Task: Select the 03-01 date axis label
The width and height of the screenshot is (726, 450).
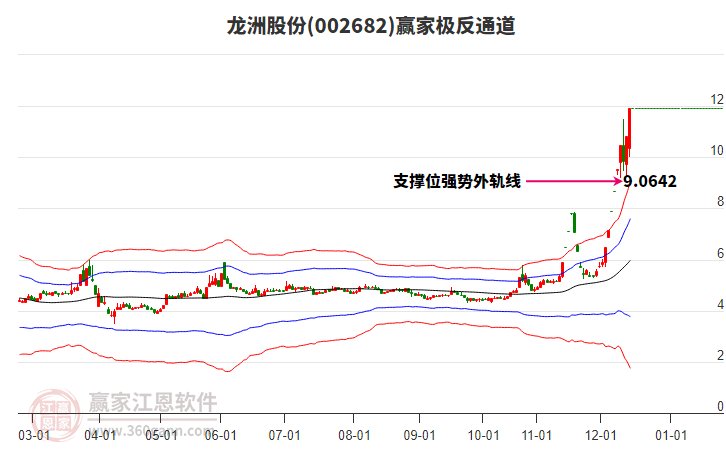Action: pyautogui.click(x=34, y=436)
